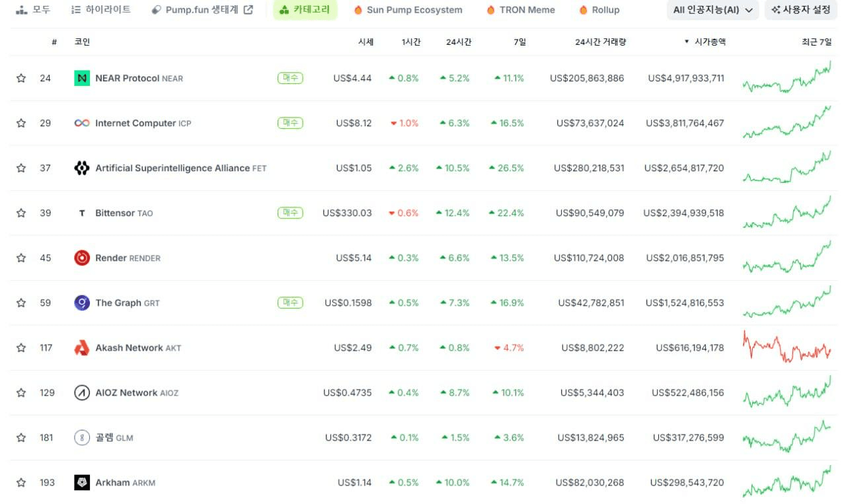This screenshot has height=504, width=846.
Task: Star the Bittensor row
Action: pos(21,213)
